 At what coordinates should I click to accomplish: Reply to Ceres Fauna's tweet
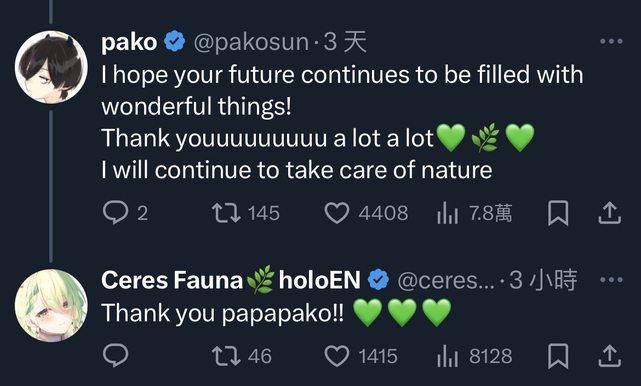(x=115, y=355)
